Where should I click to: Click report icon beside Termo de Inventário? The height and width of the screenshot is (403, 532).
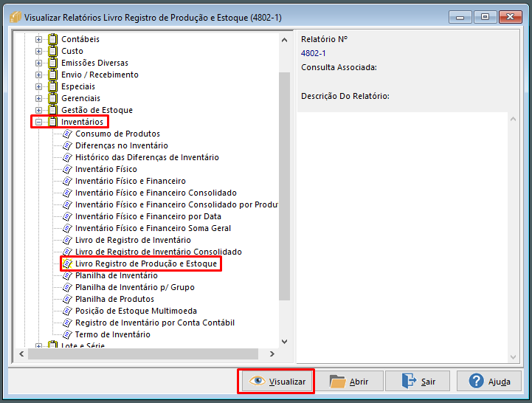pos(68,334)
